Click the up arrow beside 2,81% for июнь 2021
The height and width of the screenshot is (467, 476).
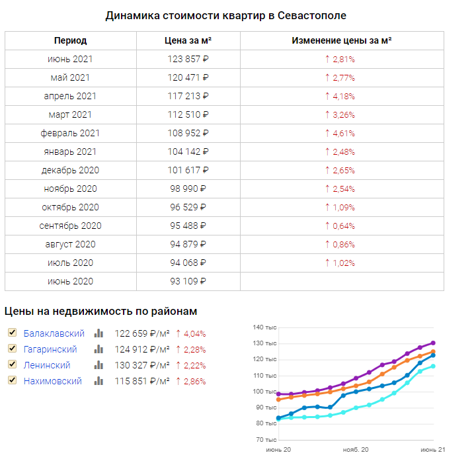(327, 59)
